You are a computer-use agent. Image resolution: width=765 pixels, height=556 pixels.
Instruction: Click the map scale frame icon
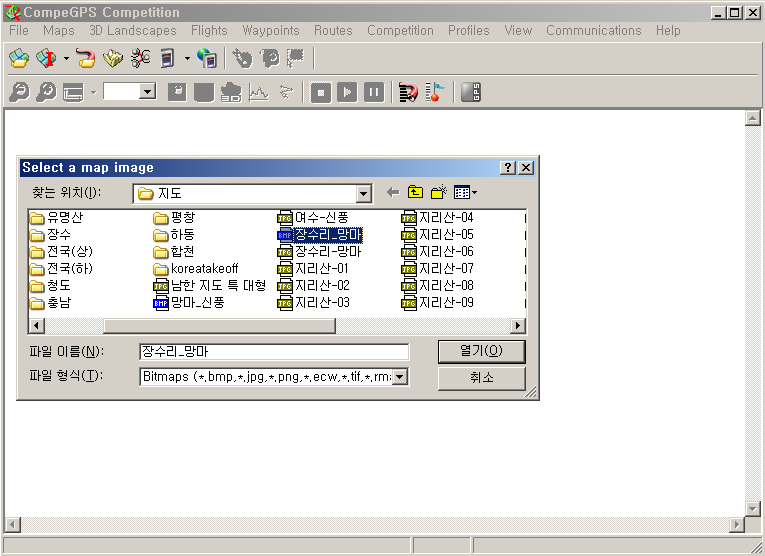pyautogui.click(x=73, y=92)
